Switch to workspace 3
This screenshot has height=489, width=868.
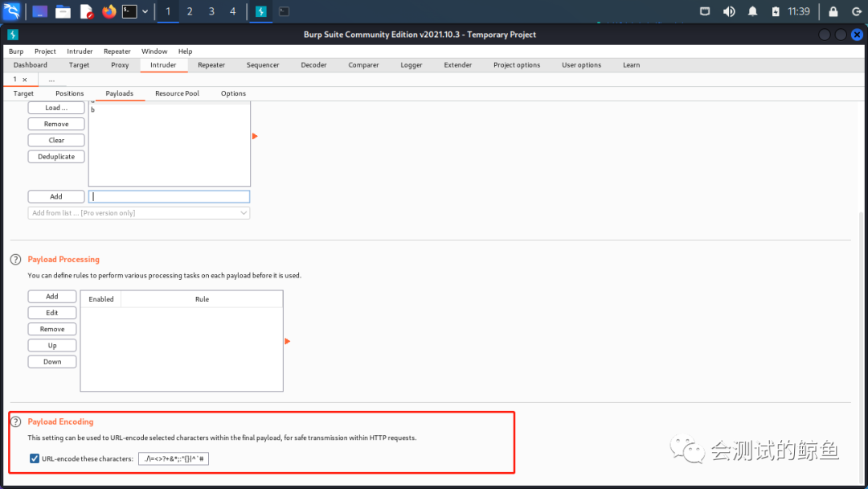(211, 11)
